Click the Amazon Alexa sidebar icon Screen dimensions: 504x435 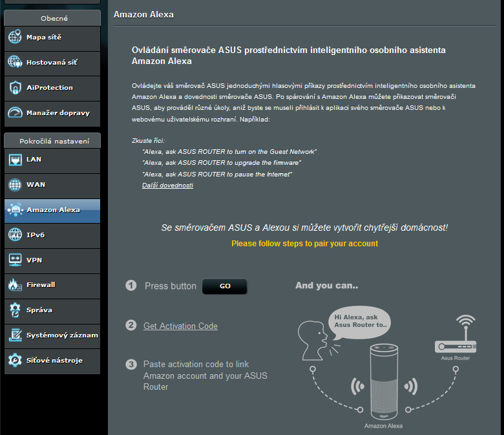pos(15,209)
